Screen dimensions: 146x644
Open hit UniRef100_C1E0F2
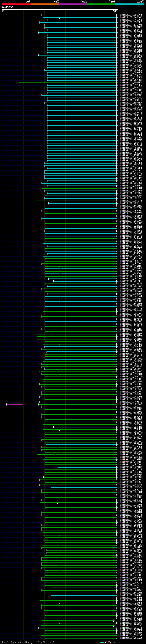131,77
